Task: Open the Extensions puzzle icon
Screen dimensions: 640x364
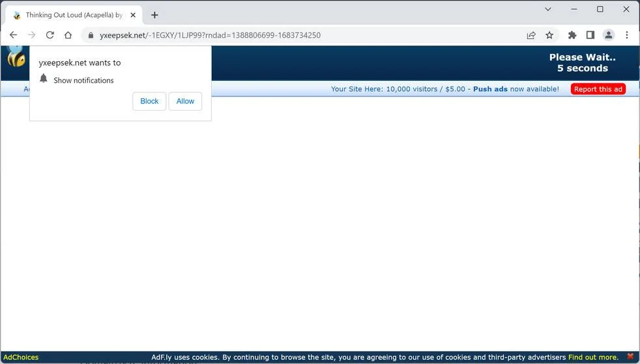Action: pyautogui.click(x=572, y=35)
